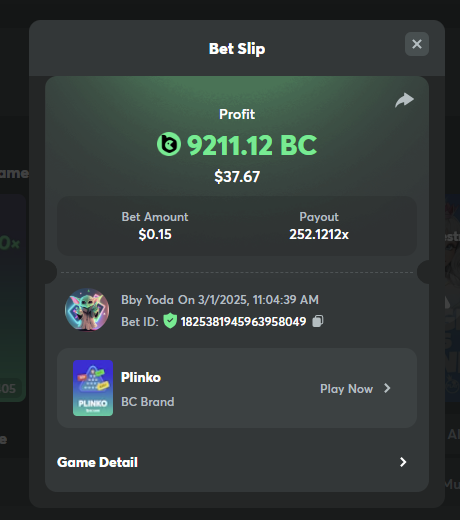Click the Bby Yoda username

(x=147, y=300)
